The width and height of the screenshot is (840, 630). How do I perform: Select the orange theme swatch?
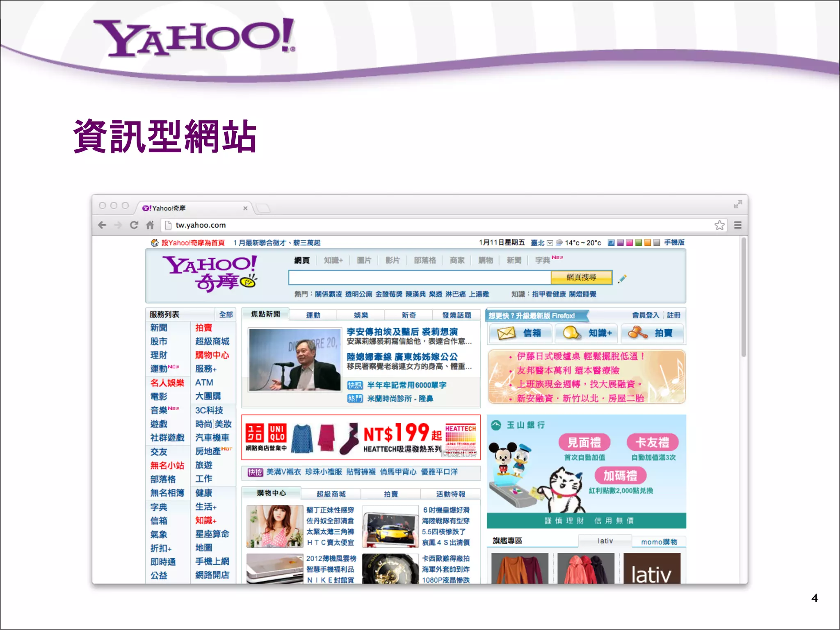647,242
